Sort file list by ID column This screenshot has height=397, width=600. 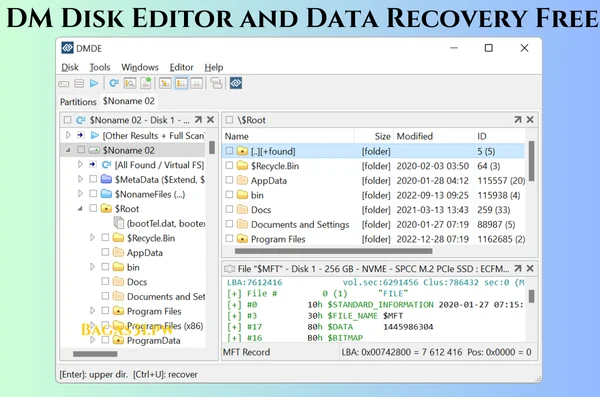click(499, 136)
